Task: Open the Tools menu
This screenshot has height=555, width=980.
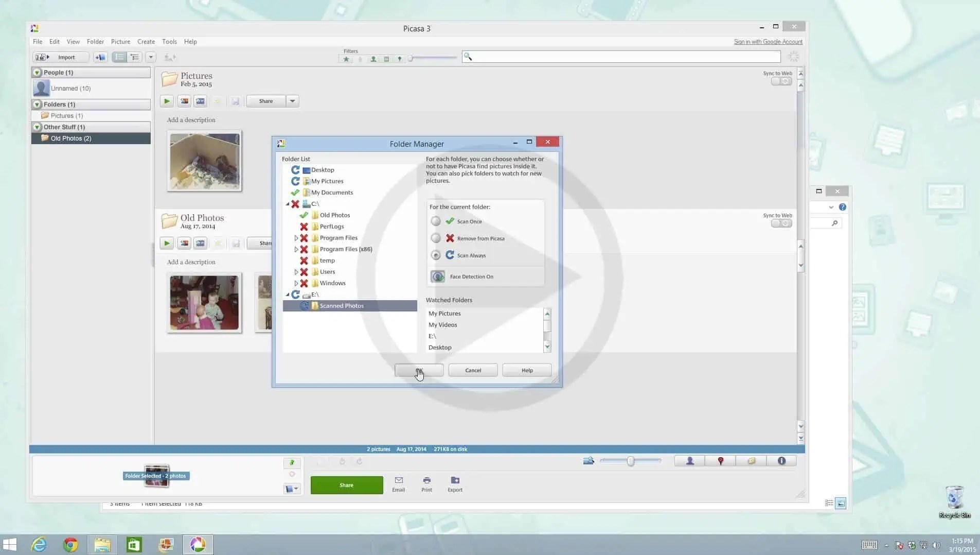Action: [x=169, y=42]
